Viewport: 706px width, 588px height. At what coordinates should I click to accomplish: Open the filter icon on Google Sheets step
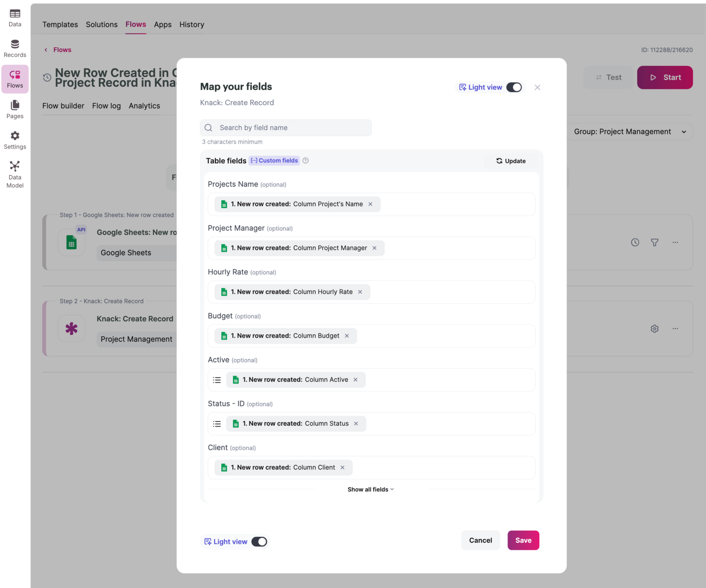click(x=654, y=242)
